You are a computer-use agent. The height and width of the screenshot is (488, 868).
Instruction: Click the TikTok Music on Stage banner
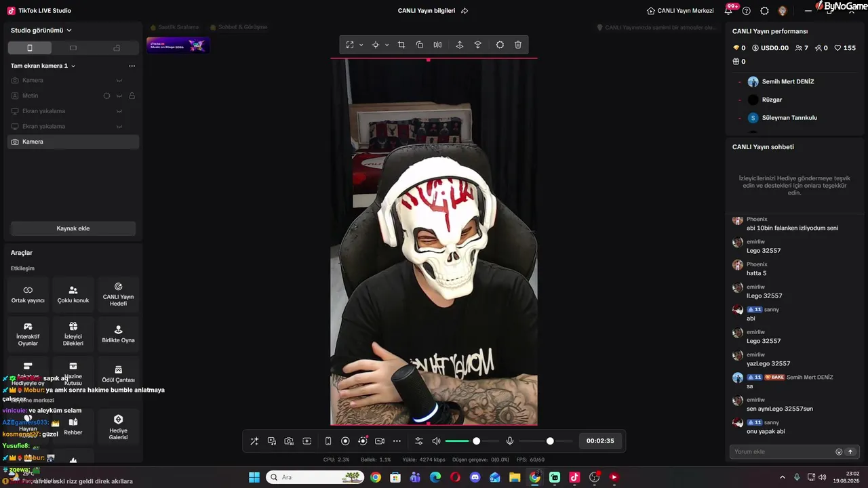(x=178, y=45)
